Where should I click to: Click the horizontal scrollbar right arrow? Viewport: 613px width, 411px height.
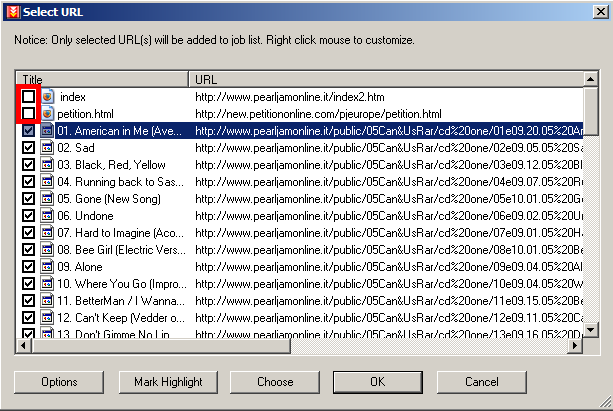point(575,345)
